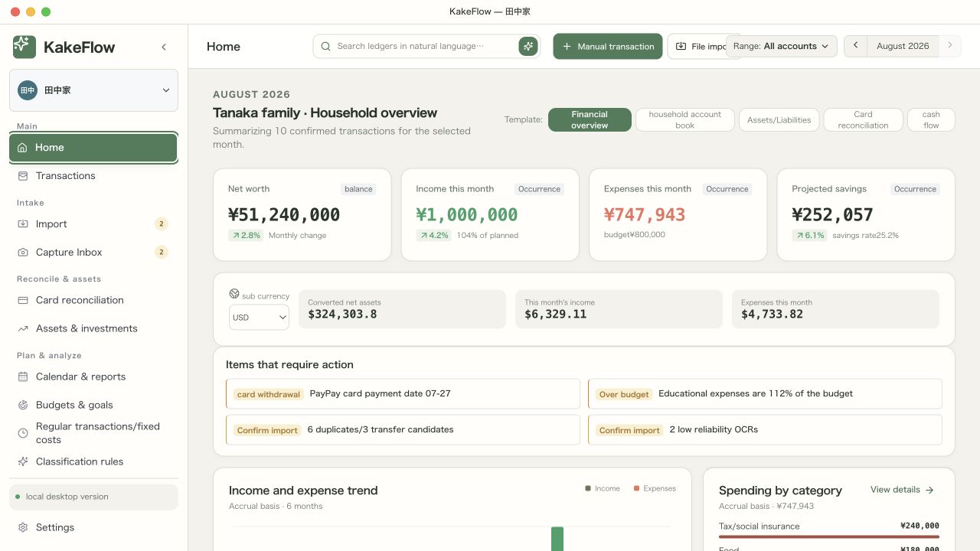980x551 pixels.
Task: Open the 6 duplicates/3 transfer candidates item
Action: click(403, 430)
